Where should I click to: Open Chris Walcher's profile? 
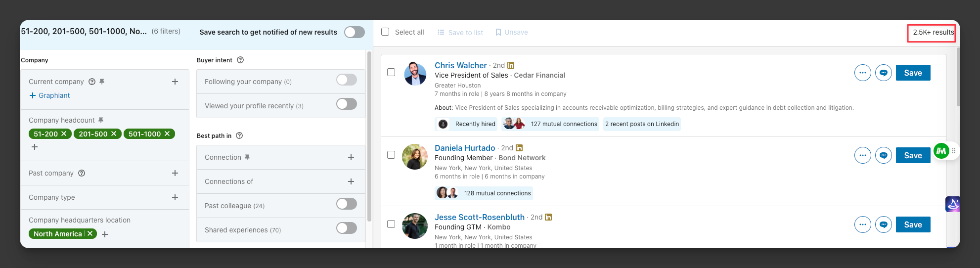460,65
